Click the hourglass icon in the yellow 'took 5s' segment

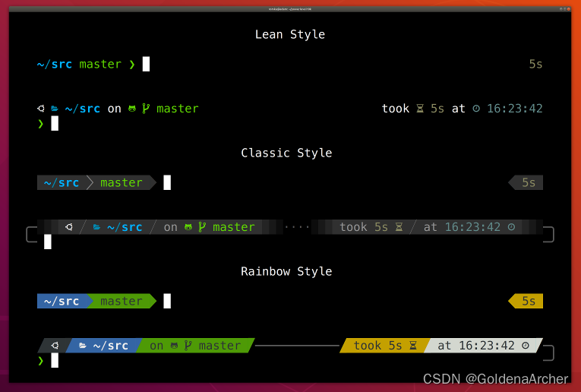point(413,346)
